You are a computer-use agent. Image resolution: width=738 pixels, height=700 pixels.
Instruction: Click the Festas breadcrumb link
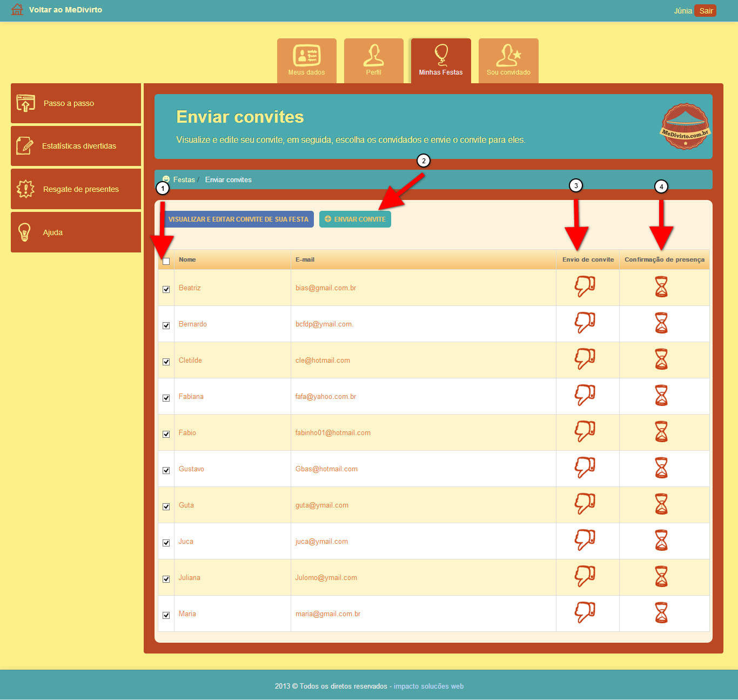tap(184, 179)
